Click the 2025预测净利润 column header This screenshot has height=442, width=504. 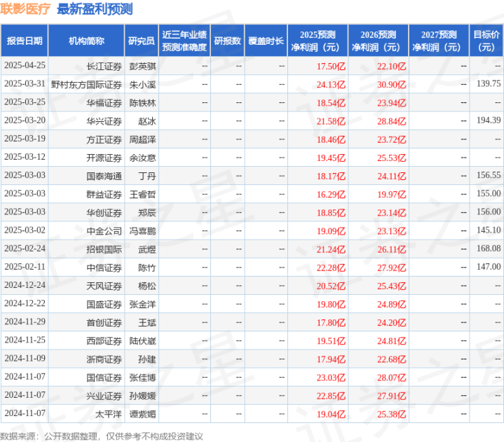[x=318, y=41]
